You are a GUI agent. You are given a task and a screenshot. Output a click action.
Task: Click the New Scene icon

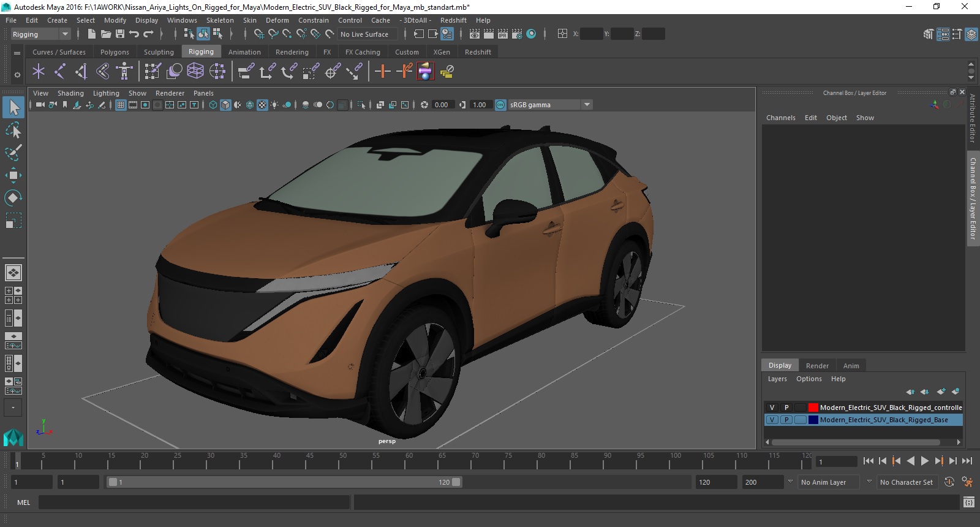91,34
